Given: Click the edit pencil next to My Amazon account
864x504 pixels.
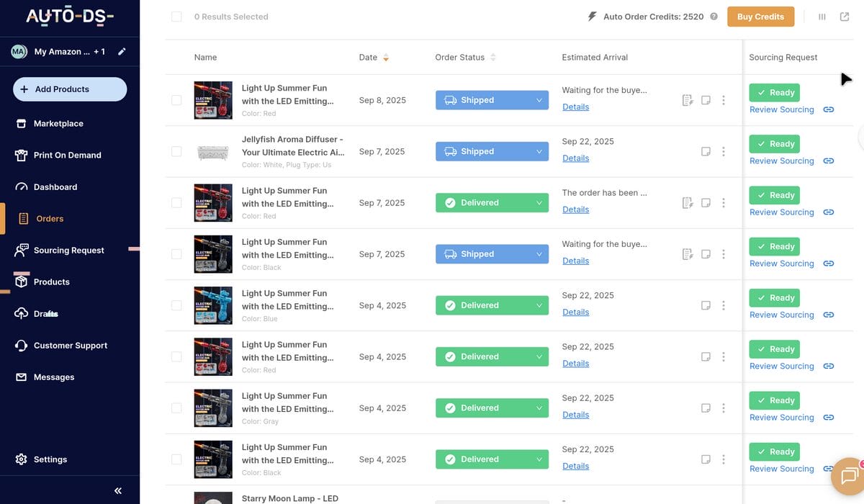Looking at the screenshot, I should 121,51.
